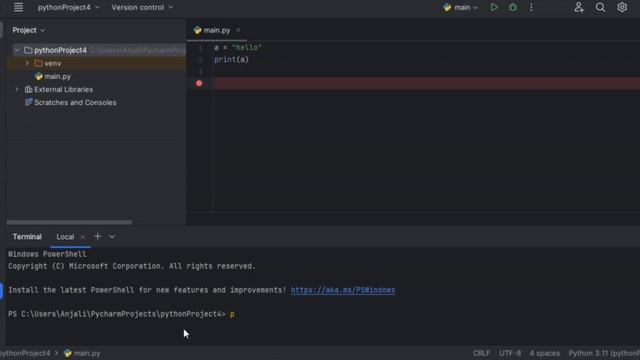Image resolution: width=640 pixels, height=360 pixels.
Task: Expand External Libraries node
Action: pos(17,89)
